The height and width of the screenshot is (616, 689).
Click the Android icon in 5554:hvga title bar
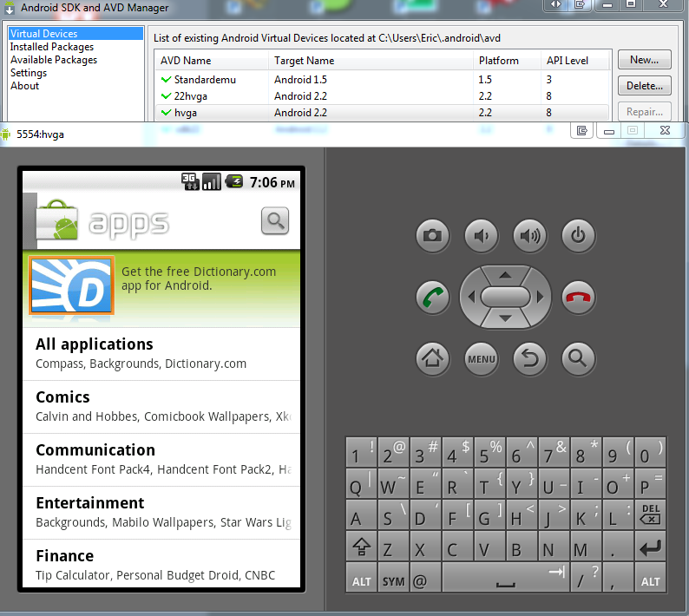[6, 134]
